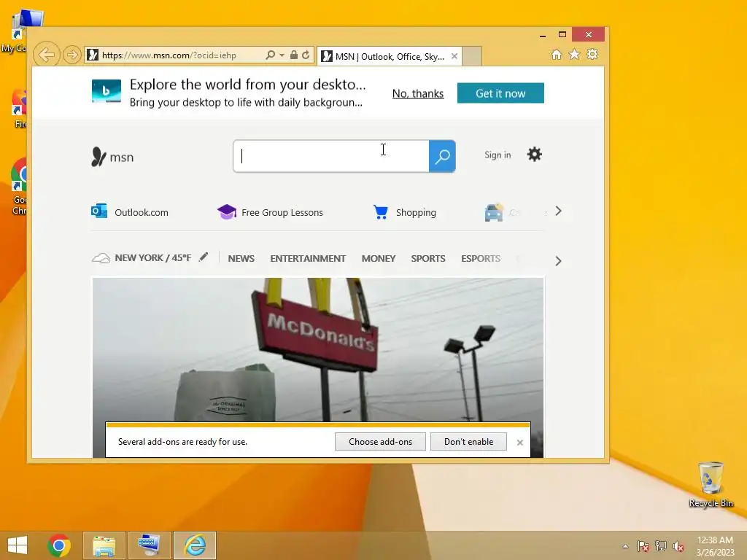747x560 pixels.
Task: Click Choose add-ons button
Action: coord(380,441)
